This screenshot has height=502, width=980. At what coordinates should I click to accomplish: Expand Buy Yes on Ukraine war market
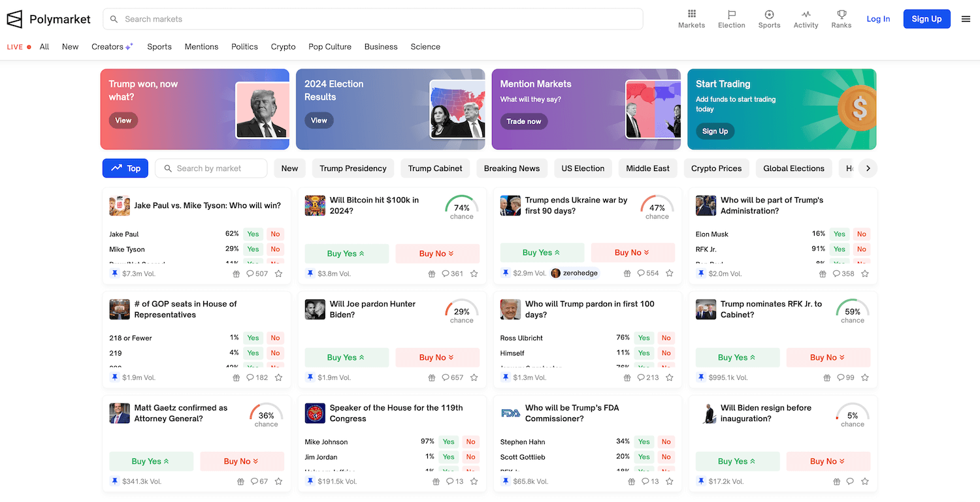point(542,253)
